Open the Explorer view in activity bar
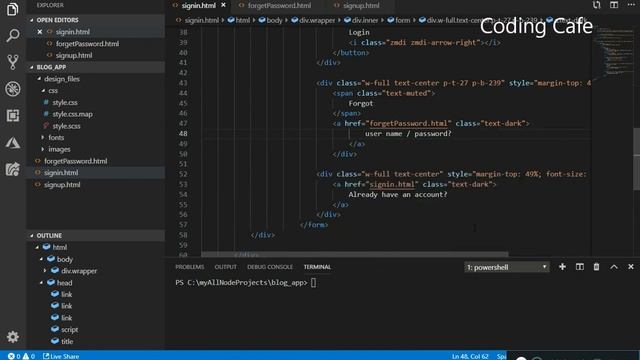Image resolution: width=640 pixels, height=360 pixels. pyautogui.click(x=13, y=9)
